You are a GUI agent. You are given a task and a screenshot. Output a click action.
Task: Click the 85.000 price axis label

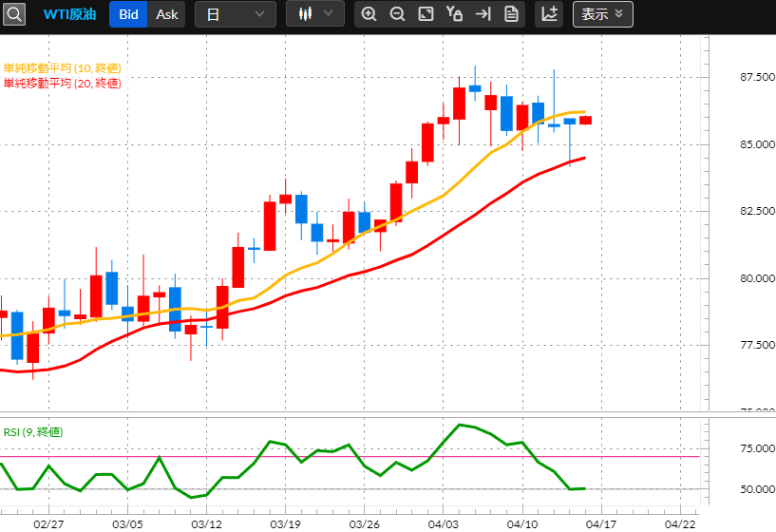(x=758, y=144)
